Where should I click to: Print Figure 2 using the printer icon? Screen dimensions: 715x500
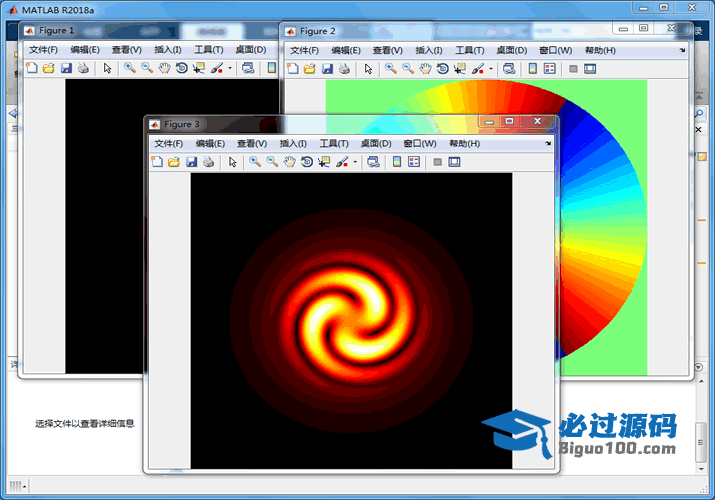pyautogui.click(x=343, y=69)
